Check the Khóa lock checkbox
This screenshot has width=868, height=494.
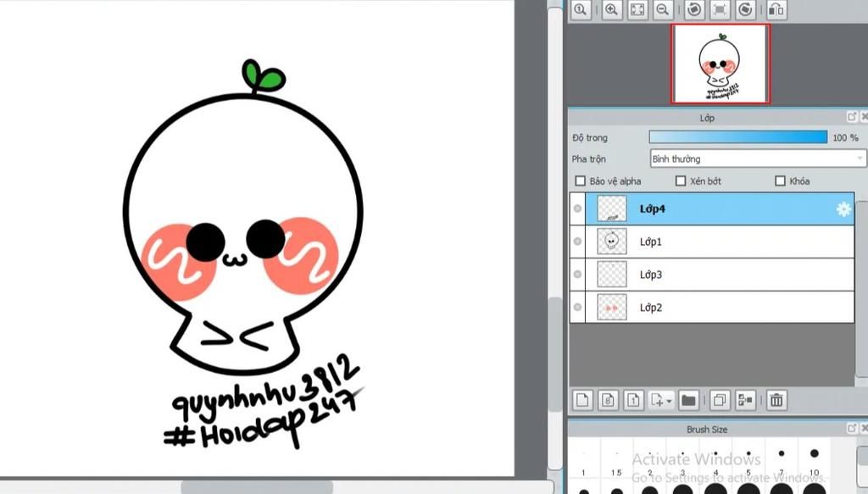coord(781,181)
